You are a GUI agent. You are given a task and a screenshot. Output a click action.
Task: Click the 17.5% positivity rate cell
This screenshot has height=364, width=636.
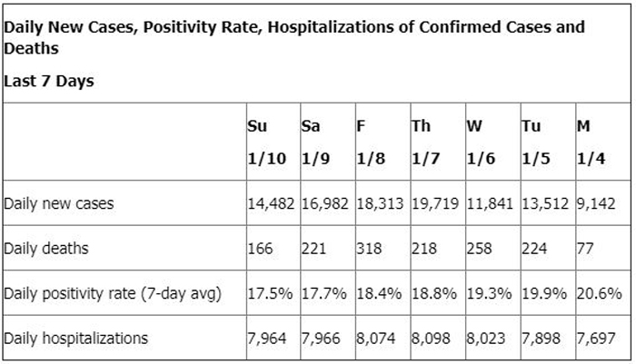[x=270, y=293]
